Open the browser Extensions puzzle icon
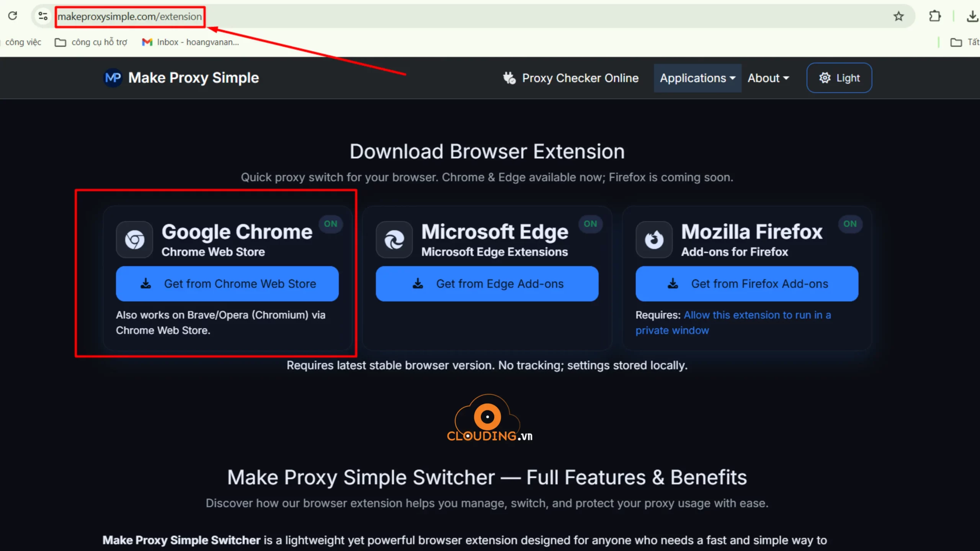980x551 pixels. pos(935,16)
